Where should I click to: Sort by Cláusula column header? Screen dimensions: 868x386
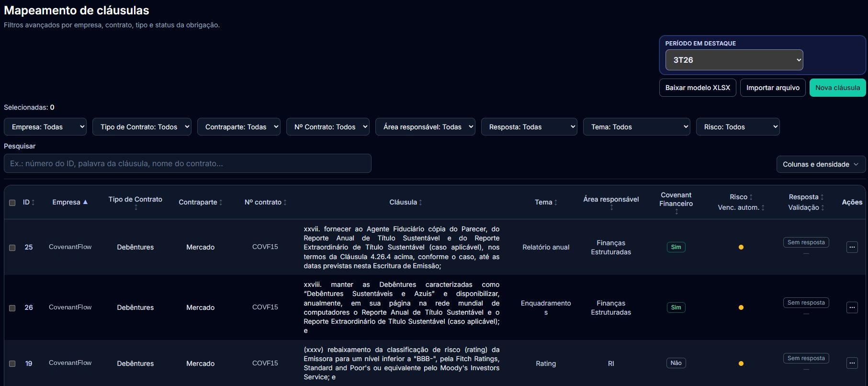pyautogui.click(x=406, y=202)
